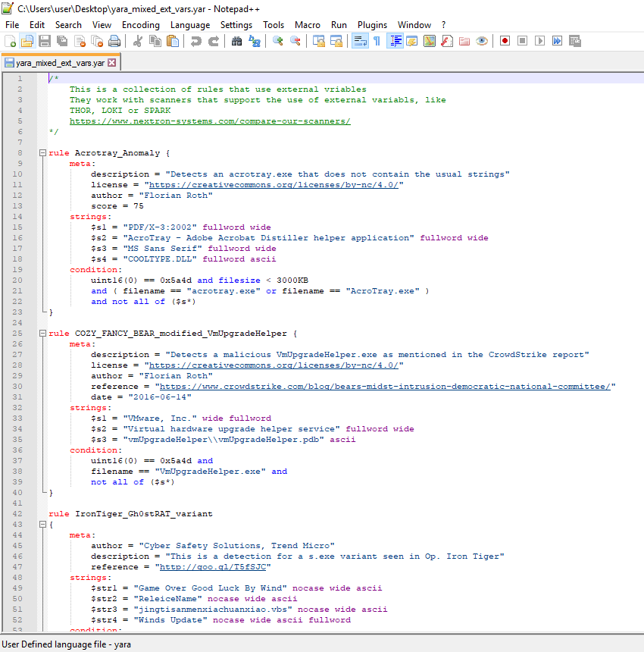Open the Window menu
The image size is (644, 652).
(x=414, y=25)
